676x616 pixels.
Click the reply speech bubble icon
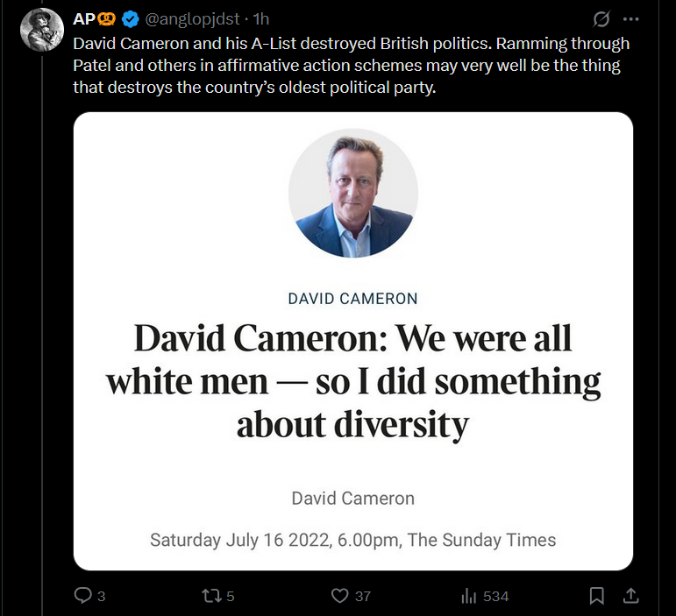click(x=84, y=596)
